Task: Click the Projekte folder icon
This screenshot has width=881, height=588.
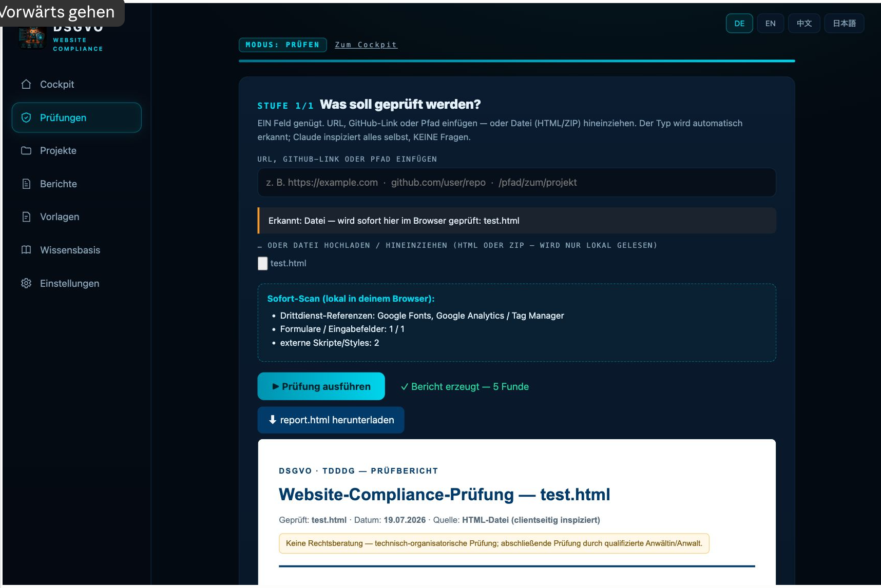Action: (26, 150)
